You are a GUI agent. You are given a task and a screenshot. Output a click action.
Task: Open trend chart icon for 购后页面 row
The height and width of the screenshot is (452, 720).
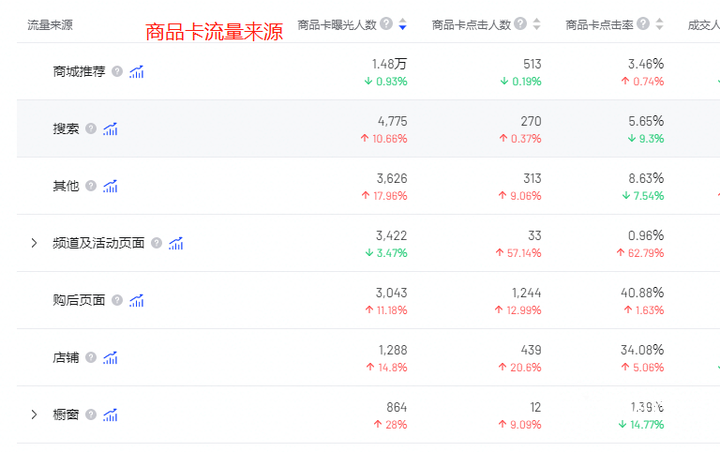(x=136, y=300)
